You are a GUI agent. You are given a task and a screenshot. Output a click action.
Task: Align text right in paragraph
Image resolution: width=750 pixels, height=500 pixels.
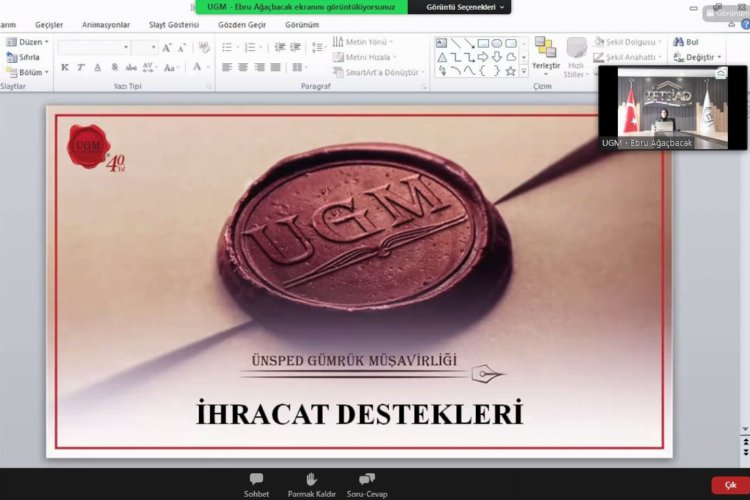[259, 67]
